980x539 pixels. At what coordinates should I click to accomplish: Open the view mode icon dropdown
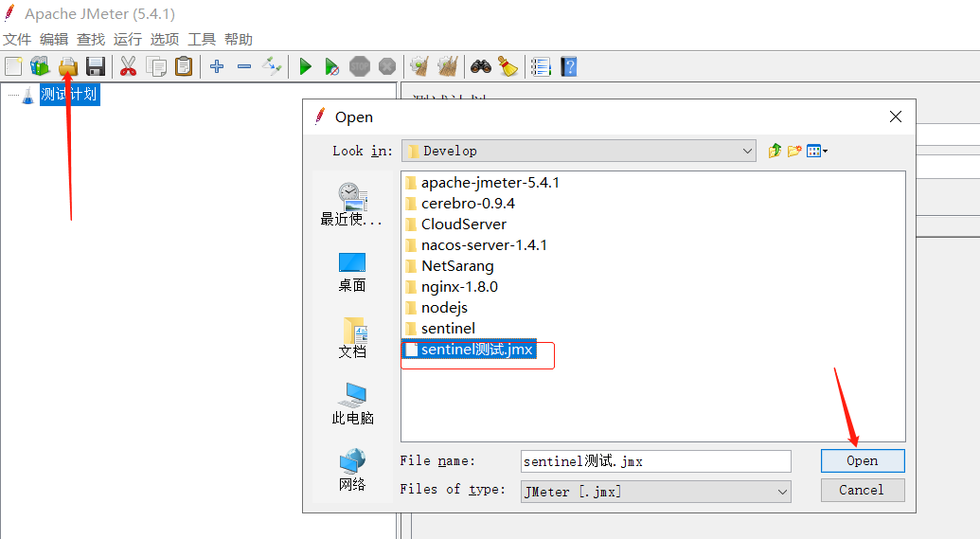pos(817,151)
